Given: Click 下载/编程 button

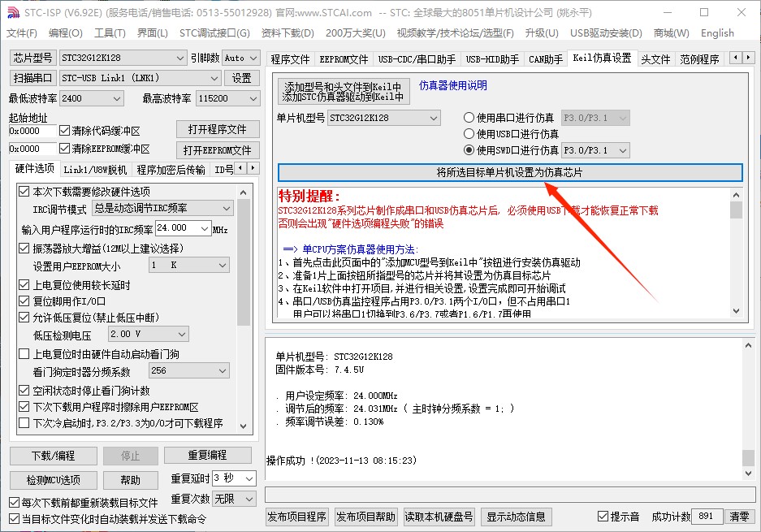Looking at the screenshot, I should pos(54,456).
